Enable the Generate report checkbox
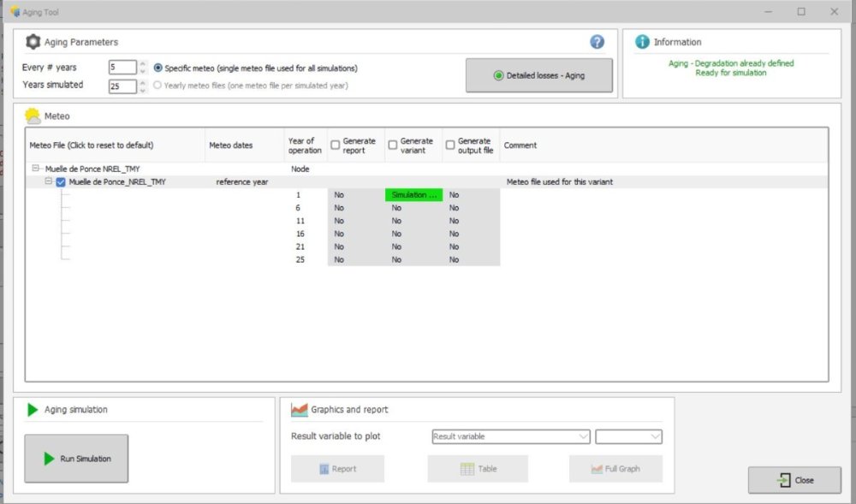Viewport: 856px width, 504px height. pyautogui.click(x=336, y=145)
